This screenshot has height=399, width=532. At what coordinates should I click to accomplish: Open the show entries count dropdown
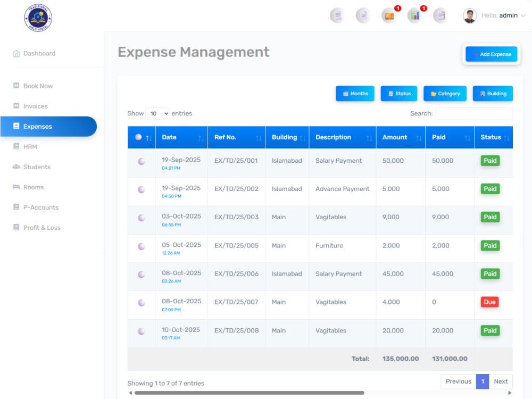pyautogui.click(x=158, y=114)
